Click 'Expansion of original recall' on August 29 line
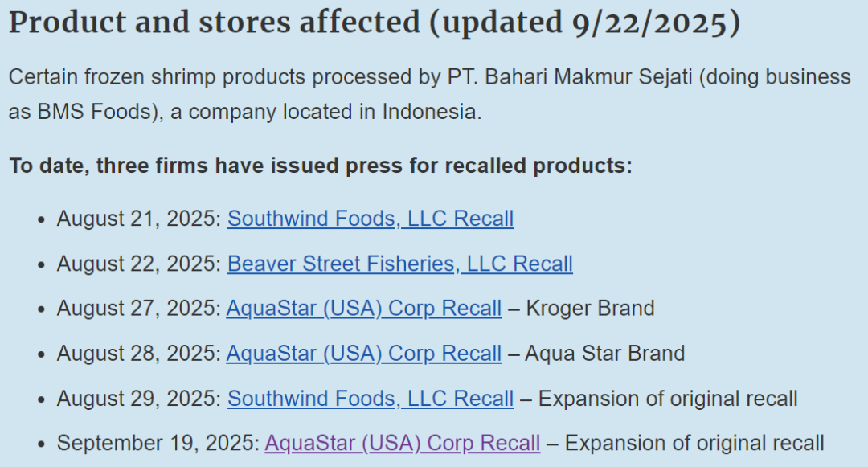 point(668,399)
